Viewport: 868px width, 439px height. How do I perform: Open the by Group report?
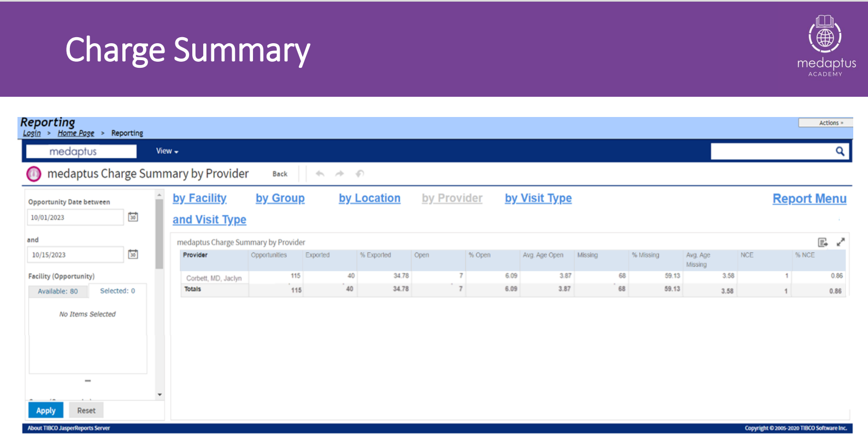pos(280,198)
